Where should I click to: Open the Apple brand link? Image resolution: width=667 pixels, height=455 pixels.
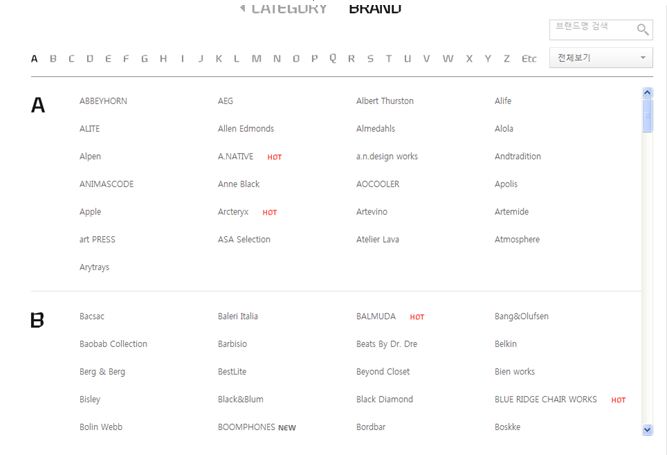tap(90, 212)
